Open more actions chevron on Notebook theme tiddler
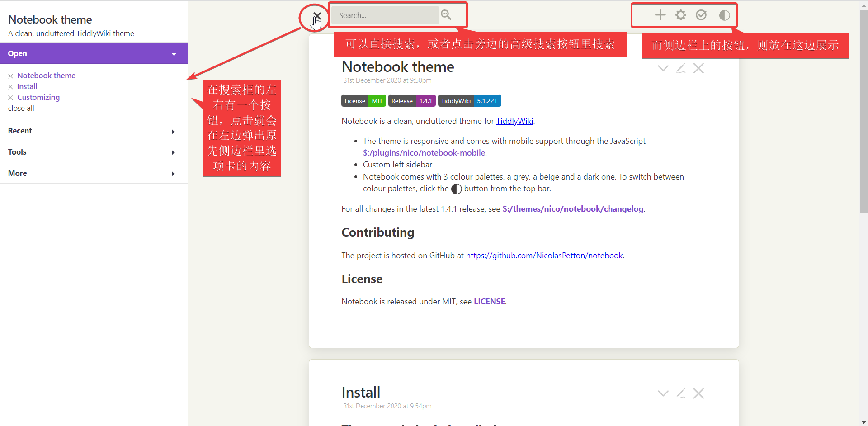 coord(663,68)
